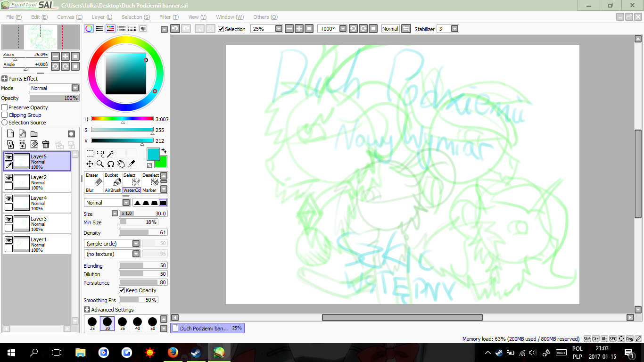Select the Rotate view tool
This screenshot has width=644, height=362.
pos(110,164)
